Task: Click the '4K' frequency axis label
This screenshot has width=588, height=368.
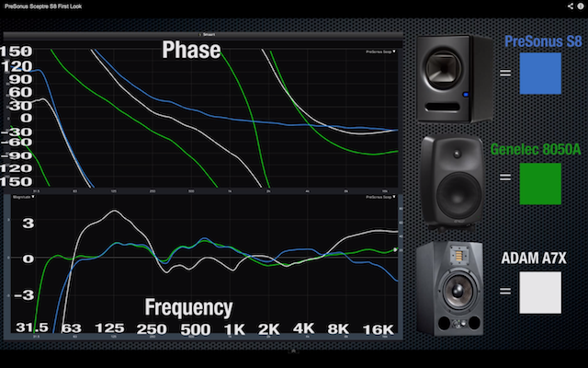Action: point(304,328)
